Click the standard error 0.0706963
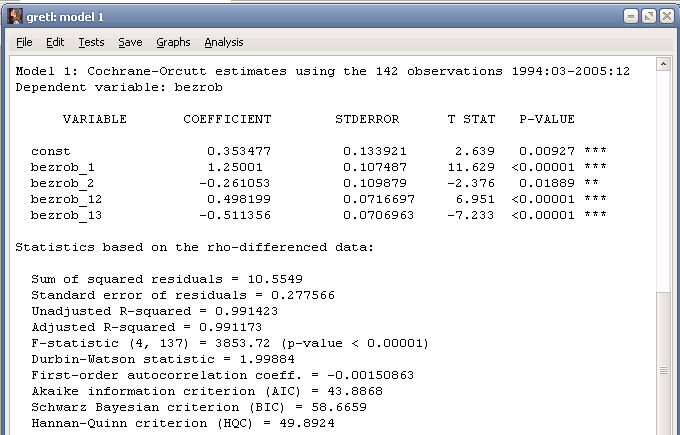The image size is (680, 435). 379,216
